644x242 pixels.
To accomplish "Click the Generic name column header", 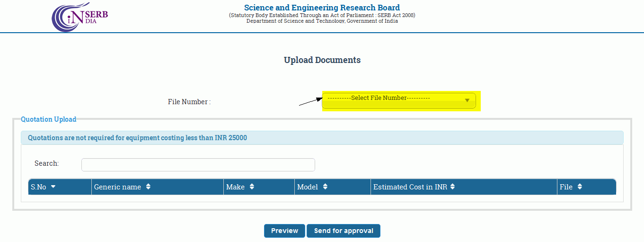I will tap(117, 187).
